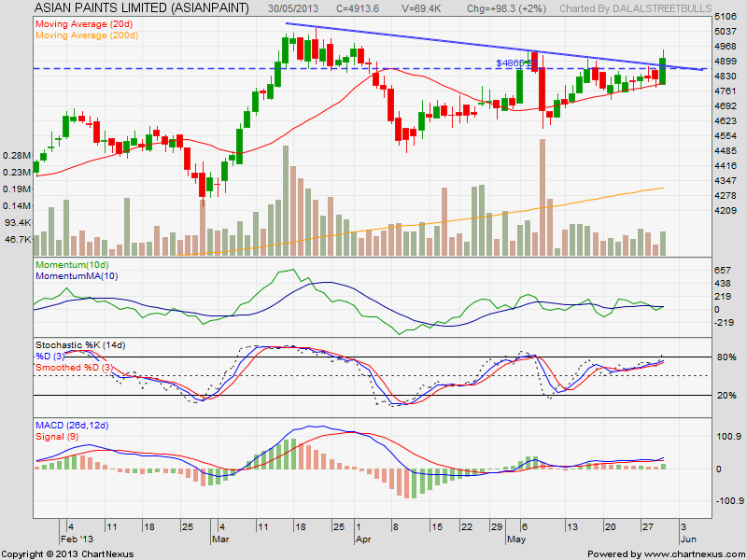Click the Signal (9) legend label

57,437
